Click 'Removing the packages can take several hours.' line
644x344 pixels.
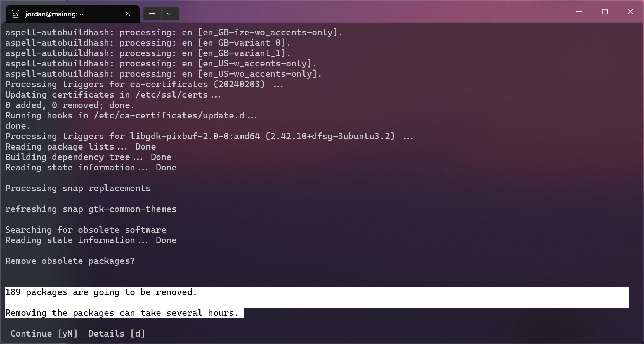pos(122,313)
